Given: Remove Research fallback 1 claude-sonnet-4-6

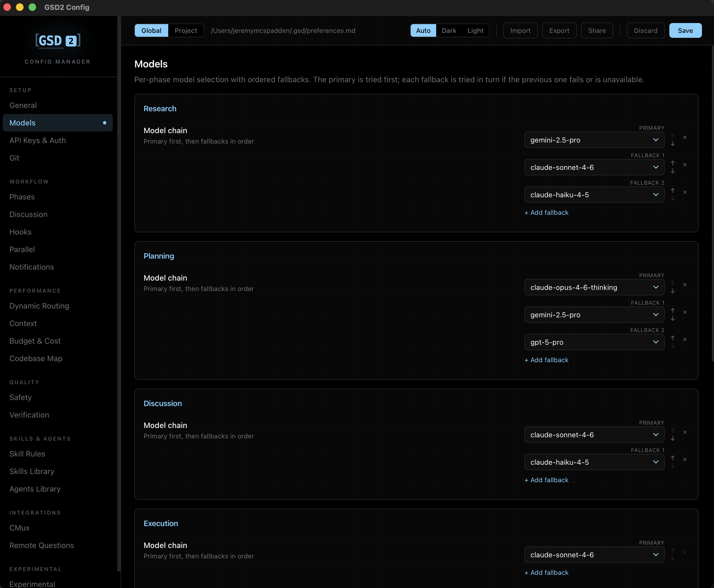Looking at the screenshot, I should coord(685,165).
